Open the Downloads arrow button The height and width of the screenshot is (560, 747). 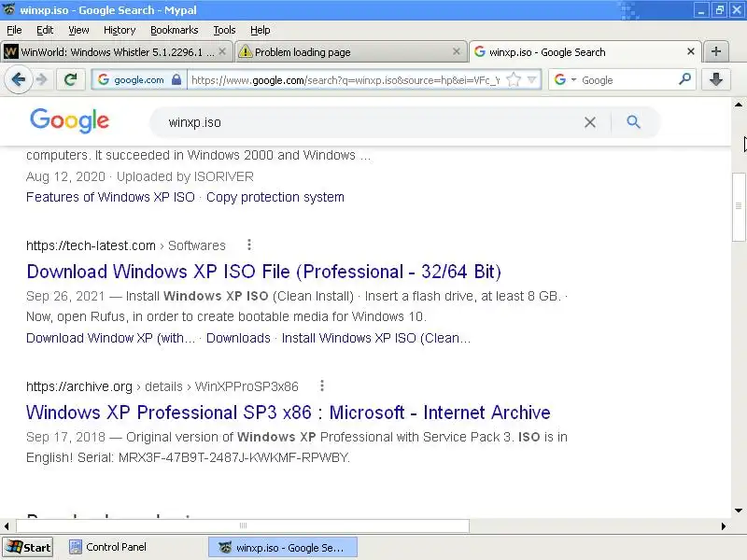[715, 79]
